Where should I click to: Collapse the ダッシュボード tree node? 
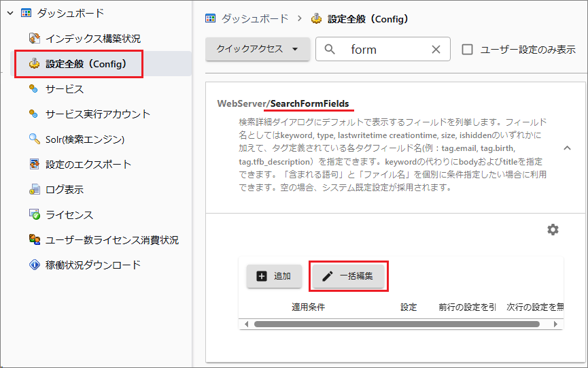[x=10, y=13]
